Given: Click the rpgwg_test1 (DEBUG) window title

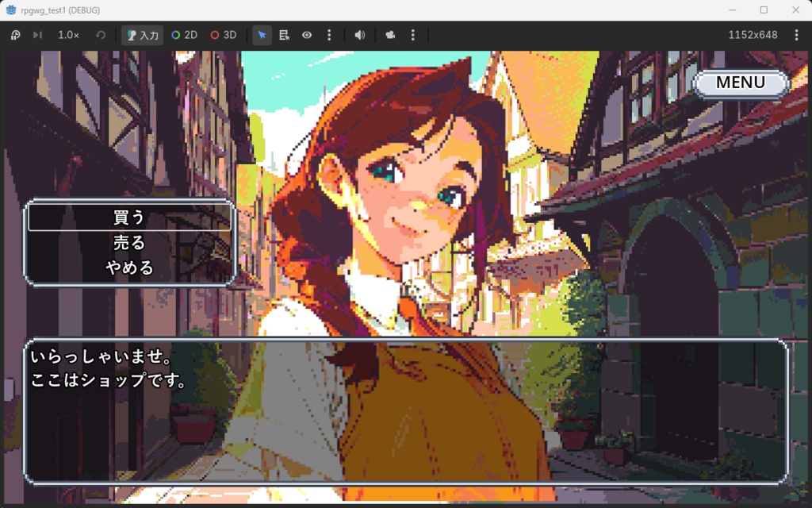Looking at the screenshot, I should point(60,10).
